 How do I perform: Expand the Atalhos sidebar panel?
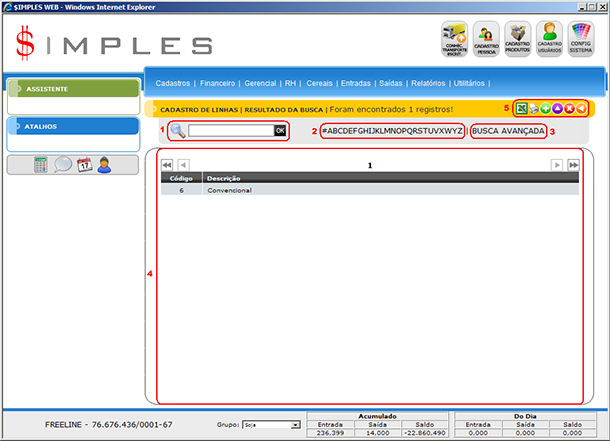[70, 127]
